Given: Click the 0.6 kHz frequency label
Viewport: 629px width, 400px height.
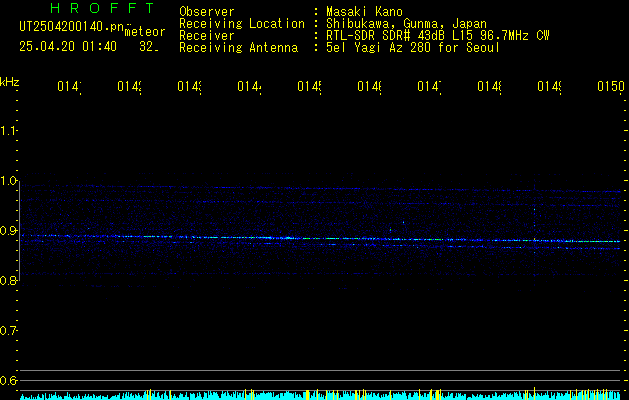Looking at the screenshot, I should [8, 380].
